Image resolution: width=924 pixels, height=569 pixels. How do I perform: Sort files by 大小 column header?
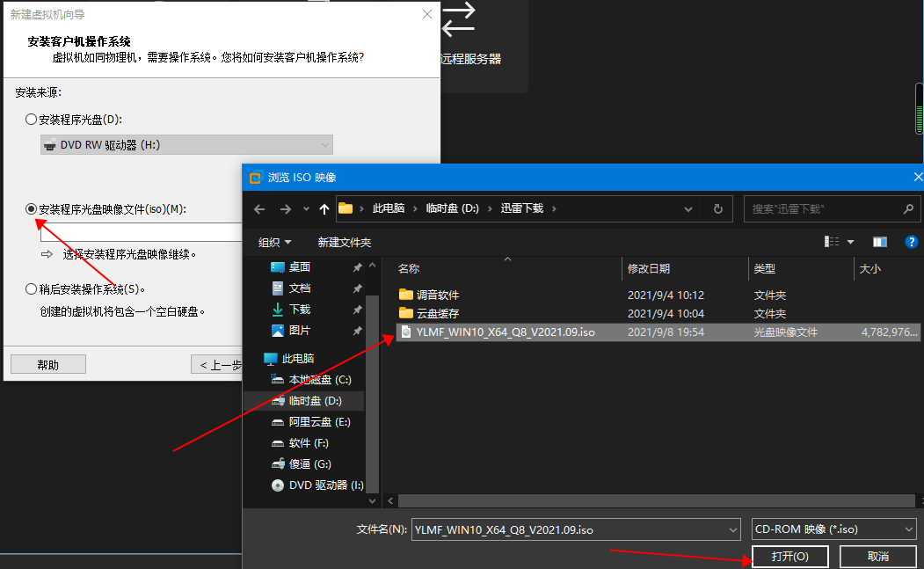click(x=869, y=269)
